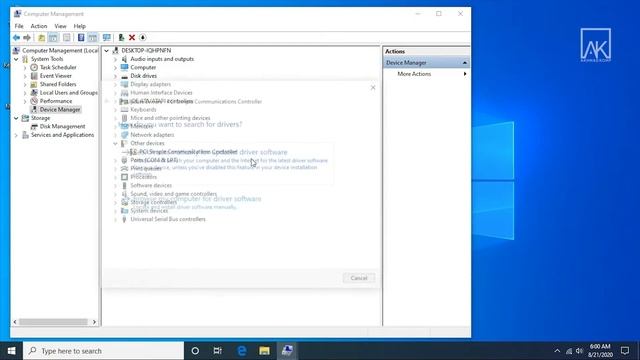
Task: Select the Network adapters category
Action: point(152,135)
